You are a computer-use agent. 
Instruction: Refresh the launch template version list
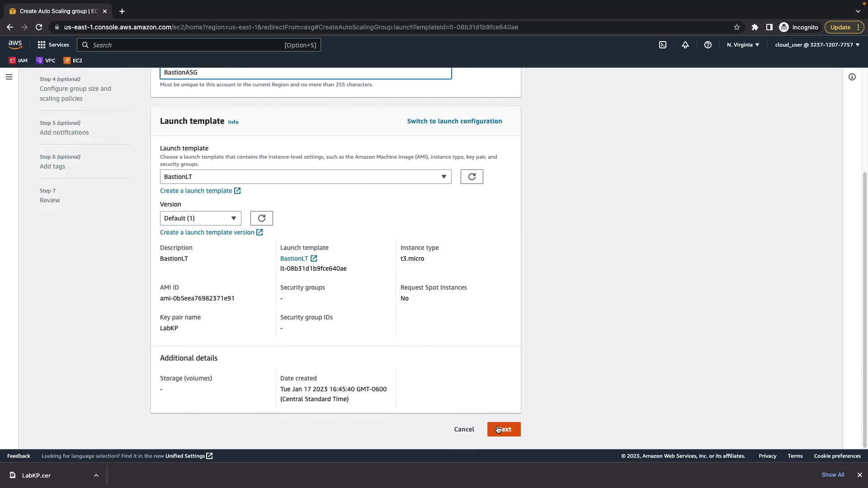point(261,218)
